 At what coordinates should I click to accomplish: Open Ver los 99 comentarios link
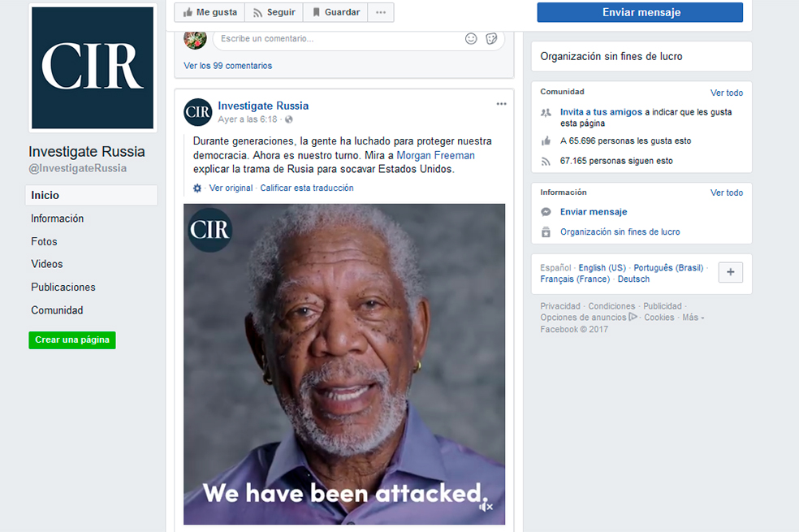click(x=228, y=66)
